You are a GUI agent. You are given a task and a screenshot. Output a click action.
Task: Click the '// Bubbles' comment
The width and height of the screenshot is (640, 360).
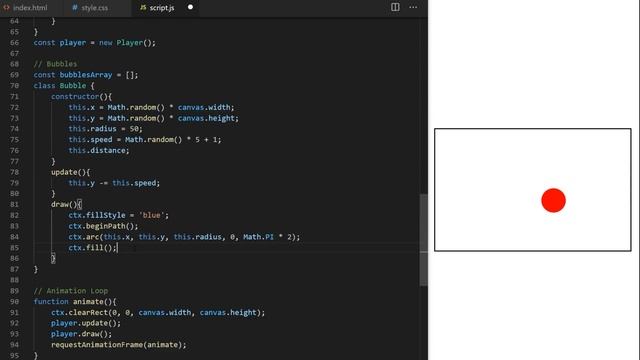pos(55,64)
